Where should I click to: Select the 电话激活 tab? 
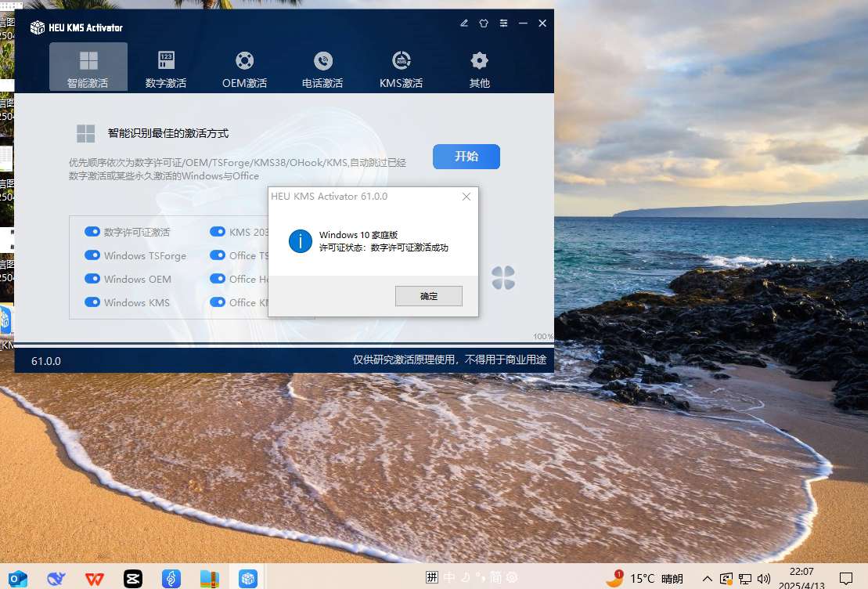coord(322,67)
